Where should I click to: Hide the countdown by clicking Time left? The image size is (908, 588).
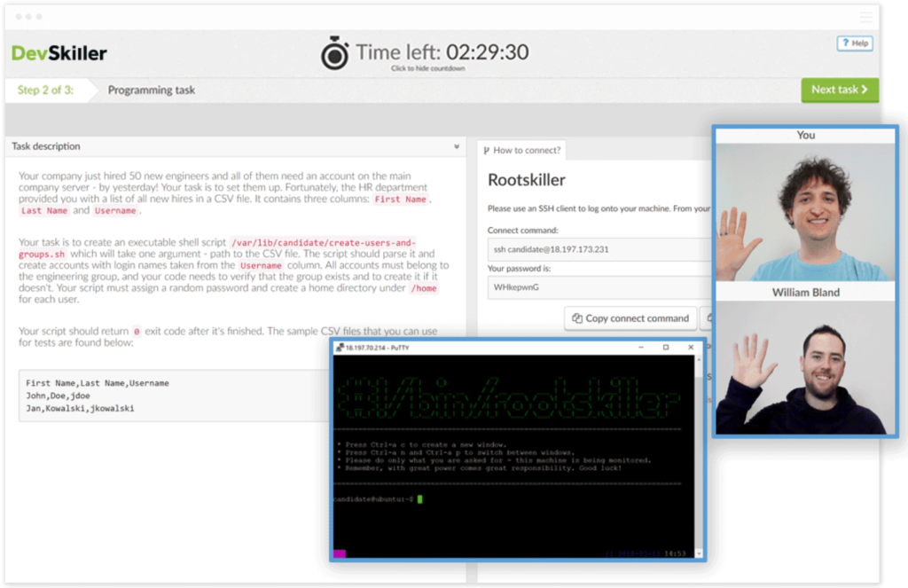click(442, 52)
